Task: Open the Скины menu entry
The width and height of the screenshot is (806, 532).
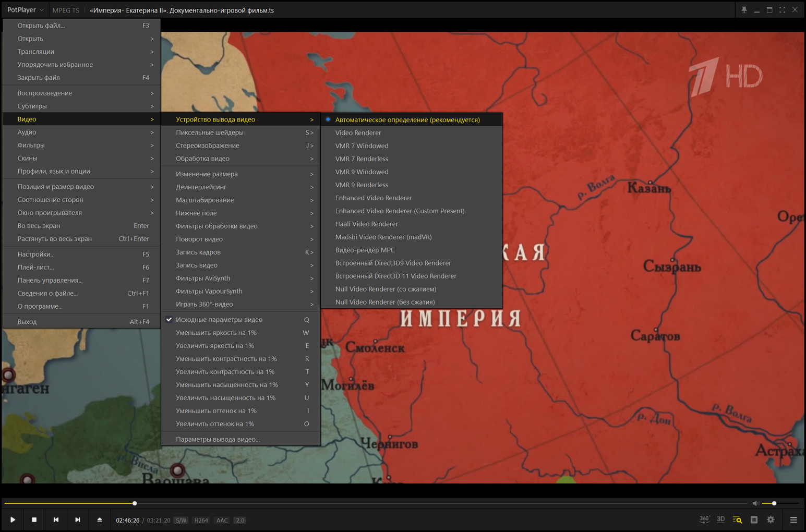Action: (x=81, y=158)
